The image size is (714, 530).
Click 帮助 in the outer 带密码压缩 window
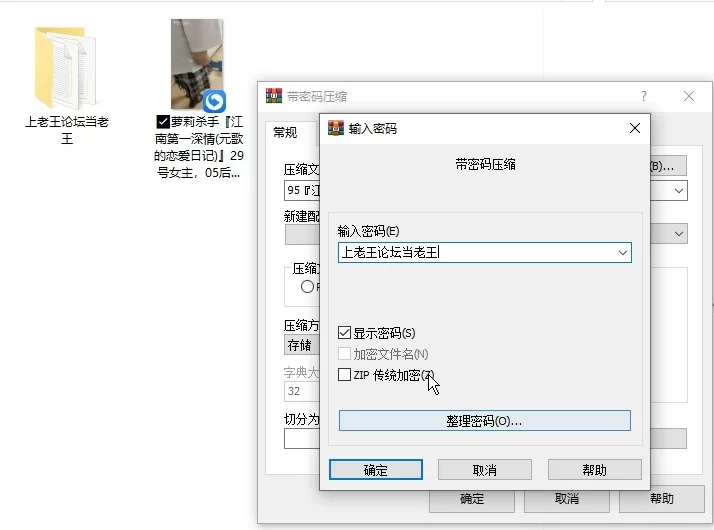click(x=661, y=499)
